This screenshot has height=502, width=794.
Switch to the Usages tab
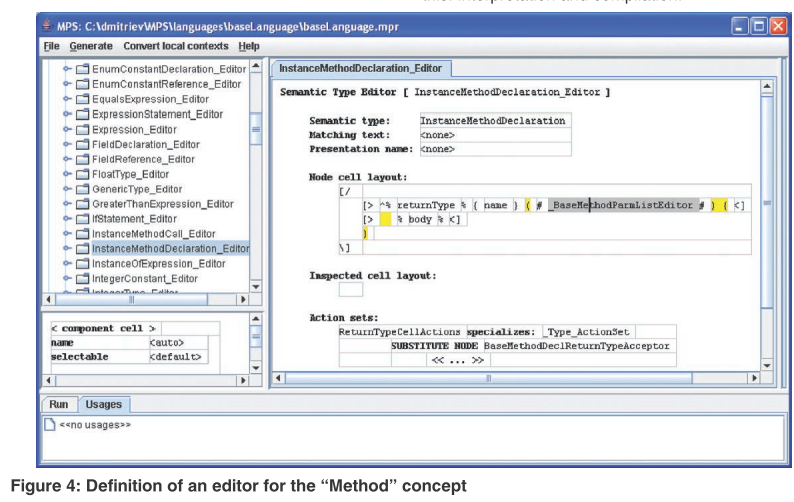tap(104, 404)
